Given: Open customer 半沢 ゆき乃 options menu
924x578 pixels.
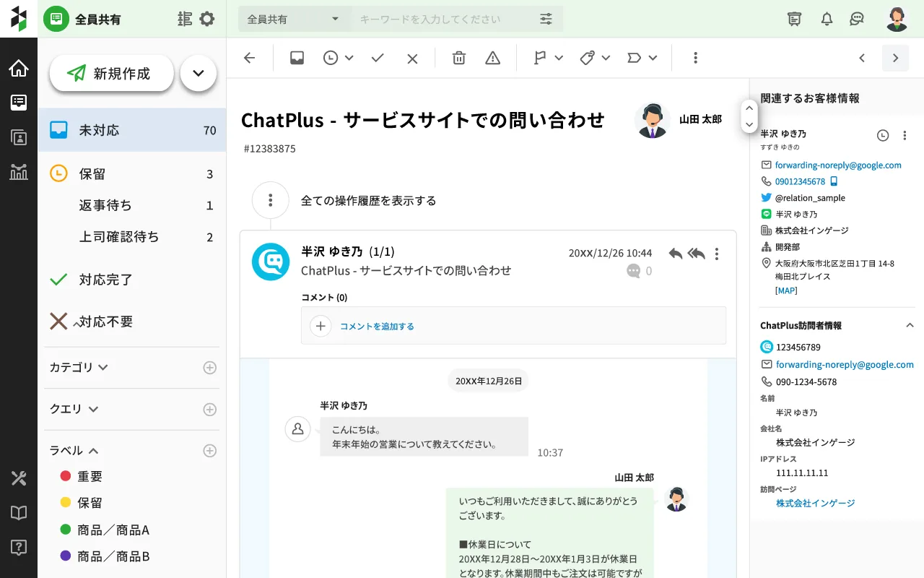Looking at the screenshot, I should point(905,135).
